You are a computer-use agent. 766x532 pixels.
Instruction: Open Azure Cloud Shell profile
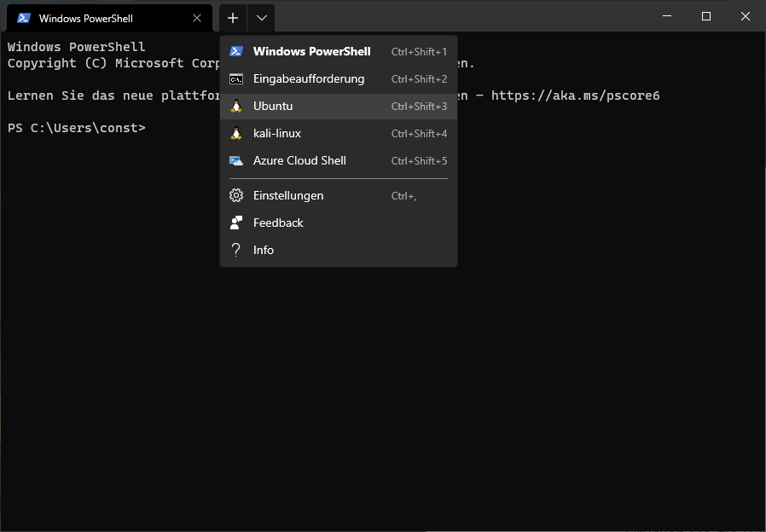(x=339, y=160)
